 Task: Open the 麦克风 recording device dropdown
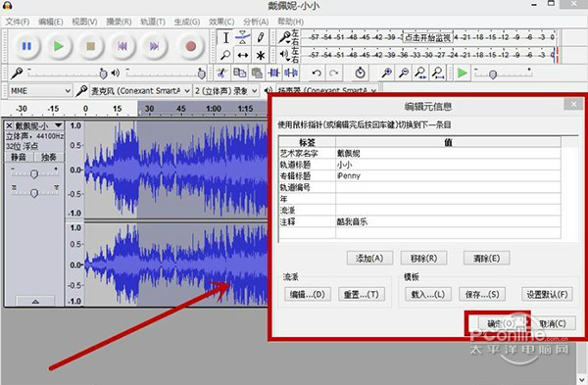click(x=140, y=91)
